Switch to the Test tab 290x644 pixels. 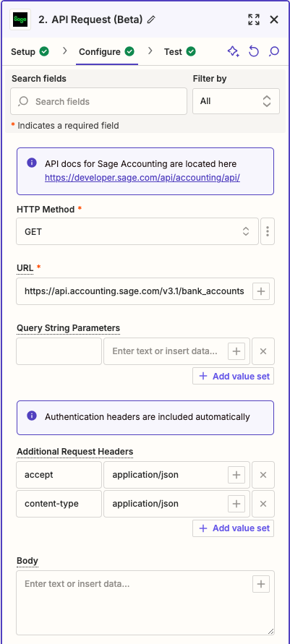[179, 52]
